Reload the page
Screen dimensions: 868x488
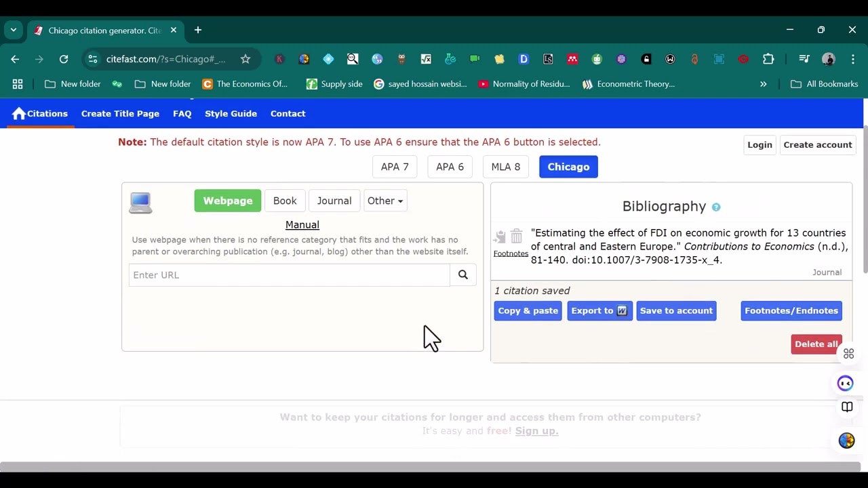tap(64, 59)
